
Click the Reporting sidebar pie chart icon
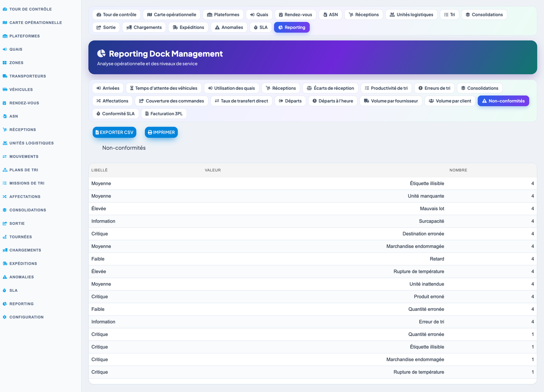(5, 304)
